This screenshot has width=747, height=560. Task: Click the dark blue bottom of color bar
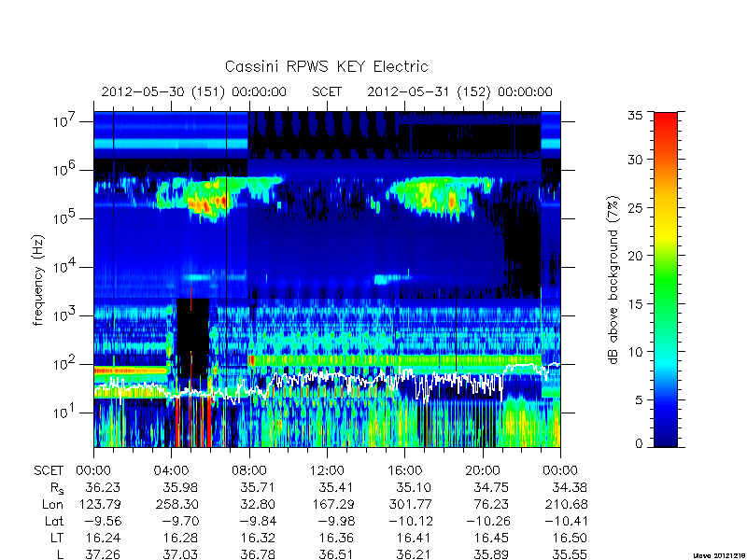(x=666, y=436)
